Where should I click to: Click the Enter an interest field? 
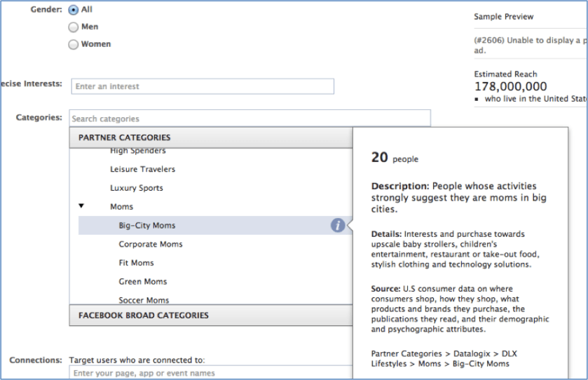pyautogui.click(x=203, y=86)
